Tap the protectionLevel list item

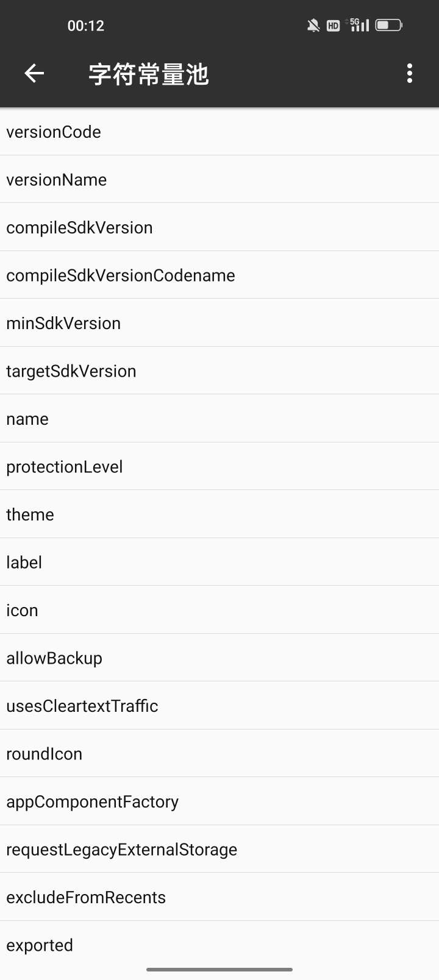point(220,467)
